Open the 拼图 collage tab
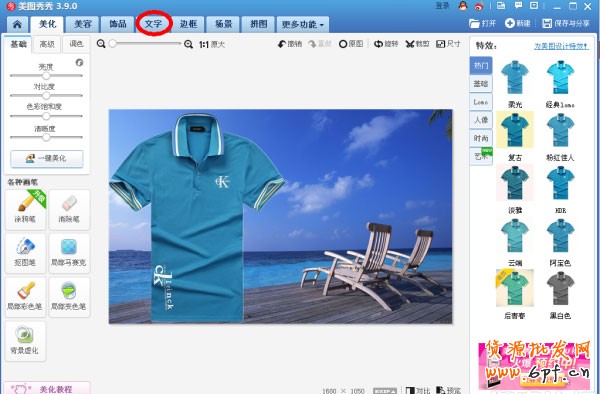 [259, 24]
